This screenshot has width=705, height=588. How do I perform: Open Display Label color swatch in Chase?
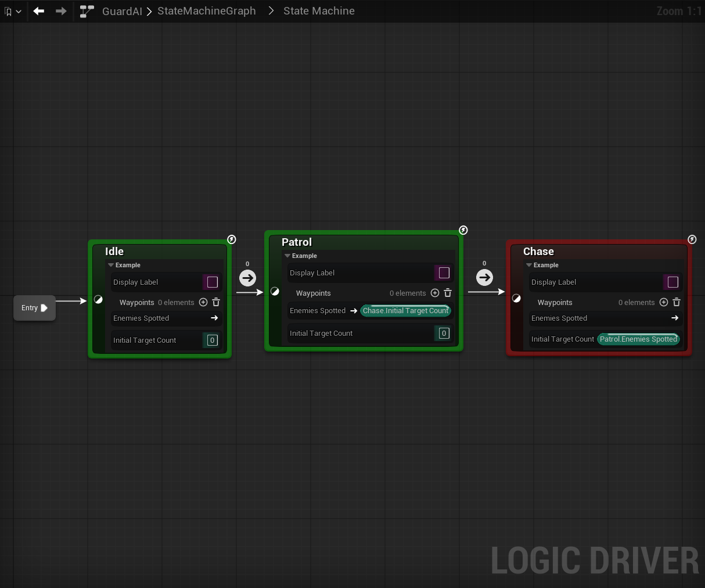[673, 282]
